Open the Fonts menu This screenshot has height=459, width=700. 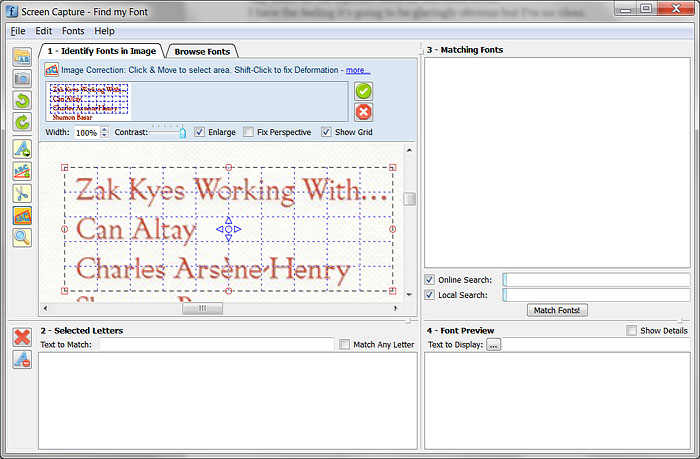73,31
